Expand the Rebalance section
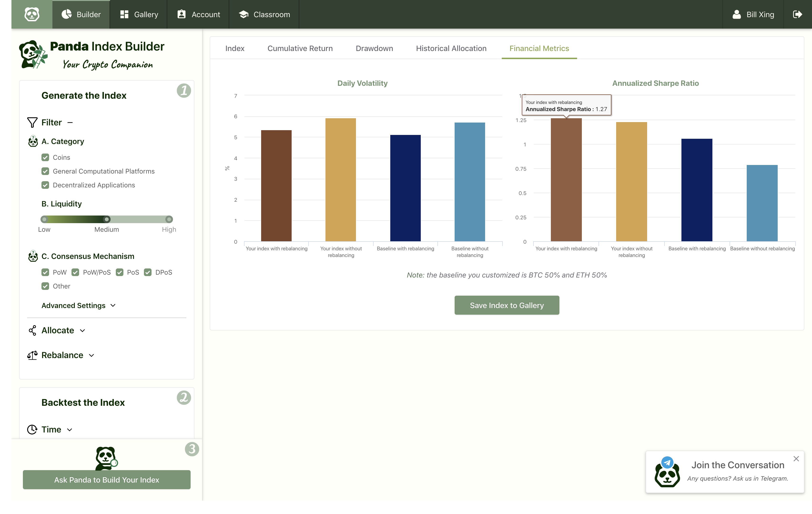This screenshot has height=514, width=812. pos(91,355)
